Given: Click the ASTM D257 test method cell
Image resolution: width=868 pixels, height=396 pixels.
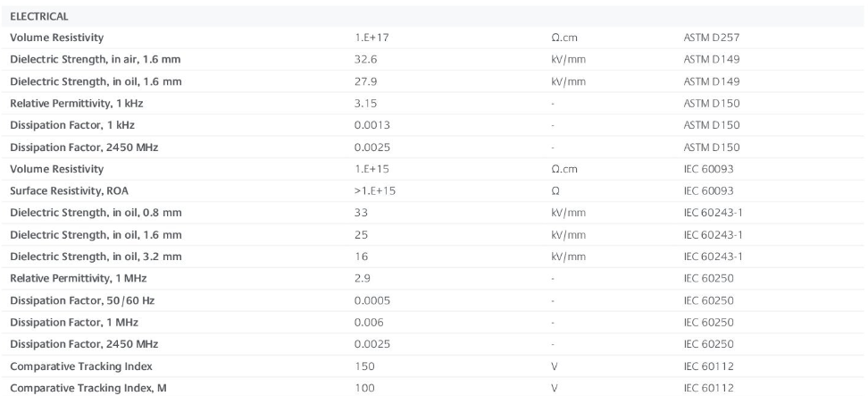Looking at the screenshot, I should 711,38.
